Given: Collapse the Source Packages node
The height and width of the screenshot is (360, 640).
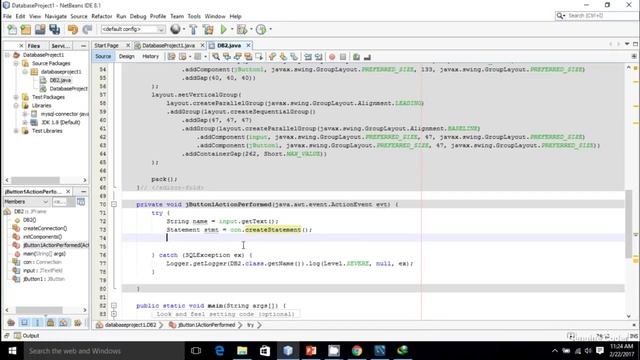Looking at the screenshot, I should [16, 63].
